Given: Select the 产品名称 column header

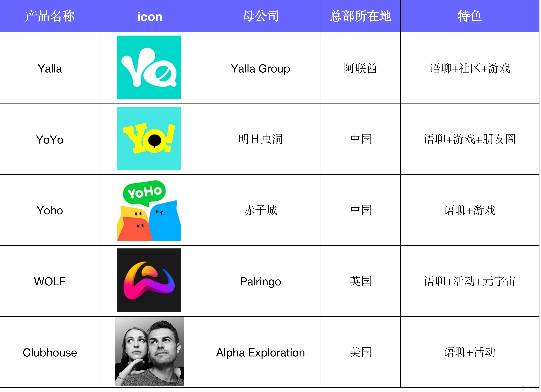Looking at the screenshot, I should coord(50,16).
